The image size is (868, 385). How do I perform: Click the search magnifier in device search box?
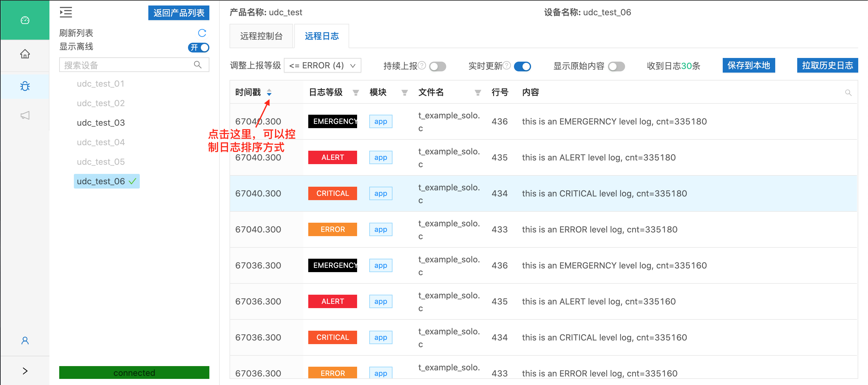tap(198, 65)
